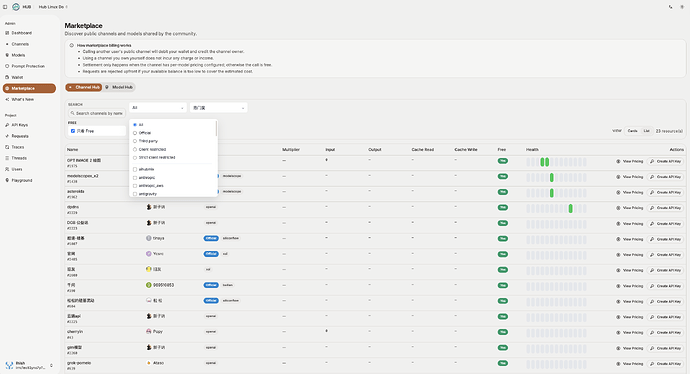The width and height of the screenshot is (690, 374).
Task: Open the user account menu chevron
Action: pyautogui.click(x=51, y=365)
